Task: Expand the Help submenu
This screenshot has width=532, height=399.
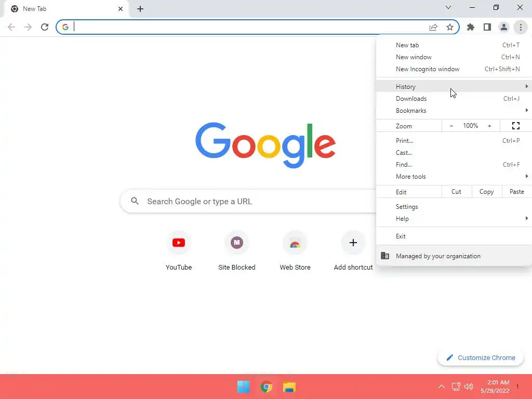Action: pos(454,219)
